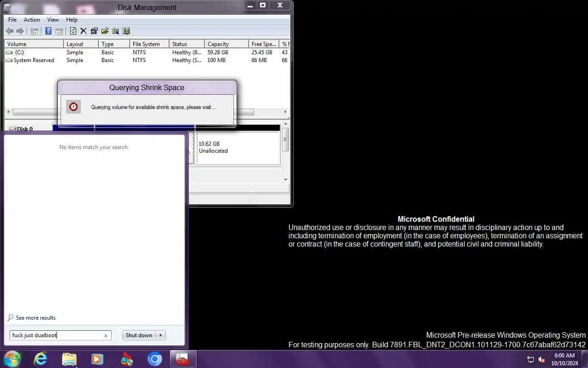Image resolution: width=588 pixels, height=368 pixels.
Task: Sort by the Type column header
Action: pyautogui.click(x=114, y=44)
